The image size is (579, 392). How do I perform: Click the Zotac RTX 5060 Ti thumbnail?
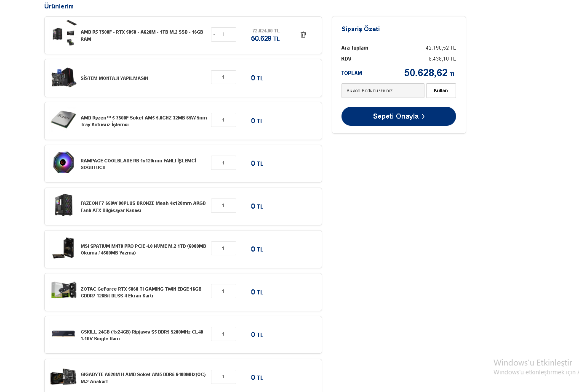click(x=64, y=291)
